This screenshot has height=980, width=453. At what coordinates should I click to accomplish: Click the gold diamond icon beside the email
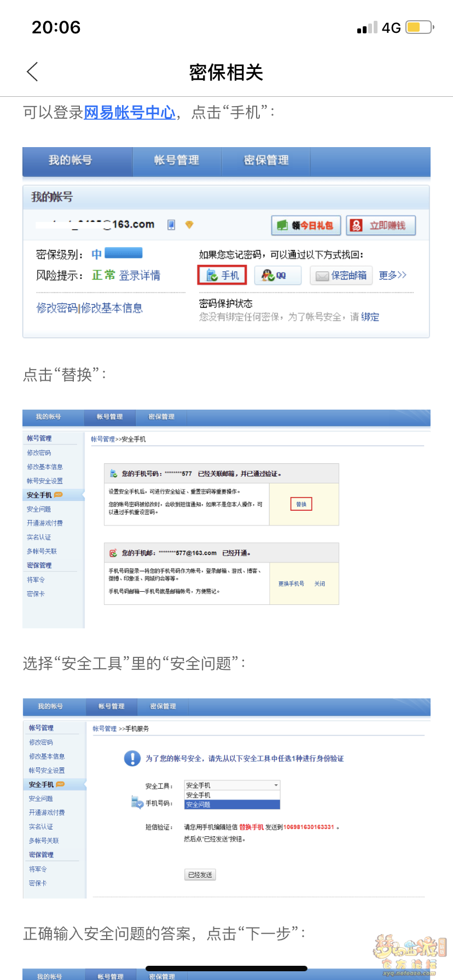pyautogui.click(x=189, y=225)
